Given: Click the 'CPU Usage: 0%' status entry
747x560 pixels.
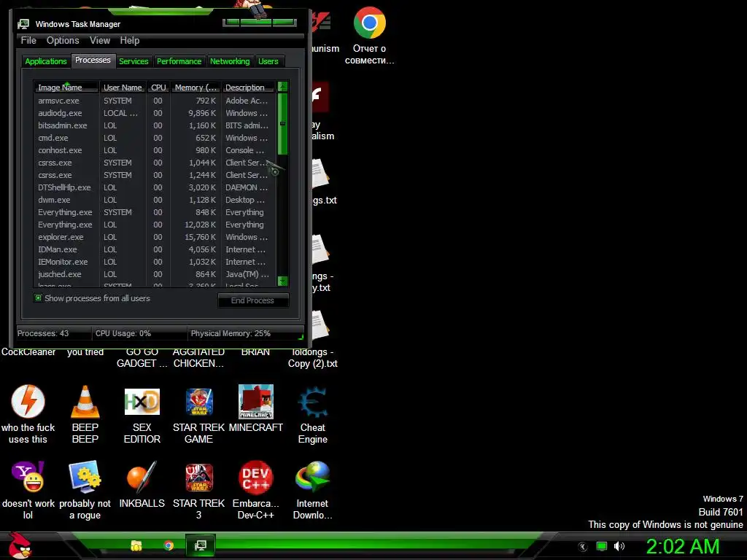Looking at the screenshot, I should 139,333.
